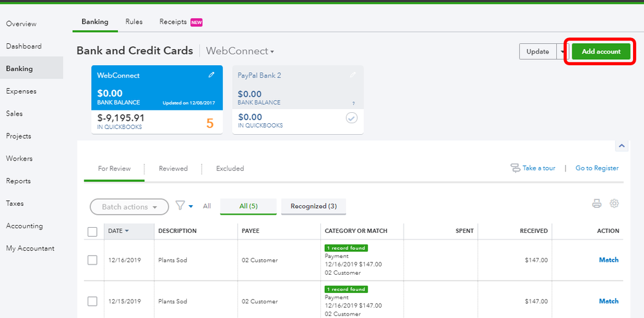Open Accounting in the sidebar
Viewport: 644px width, 318px height.
pos(24,226)
